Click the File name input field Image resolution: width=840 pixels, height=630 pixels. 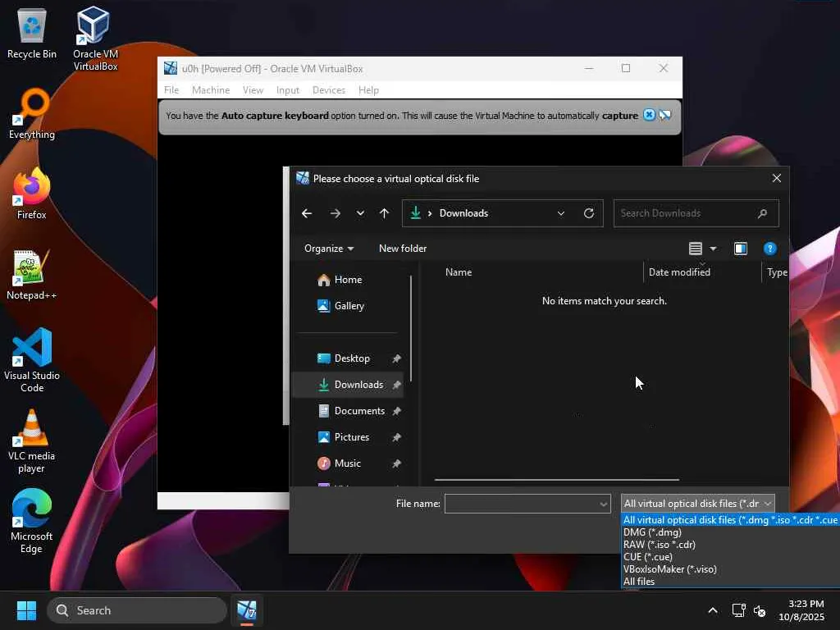coord(527,504)
